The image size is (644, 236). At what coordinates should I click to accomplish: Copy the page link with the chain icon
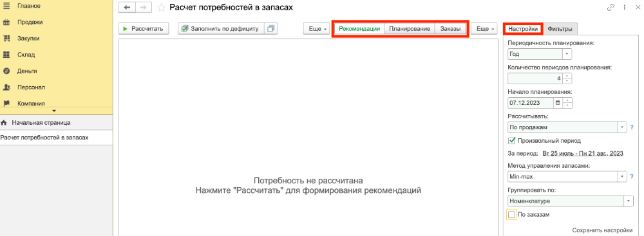(611, 7)
